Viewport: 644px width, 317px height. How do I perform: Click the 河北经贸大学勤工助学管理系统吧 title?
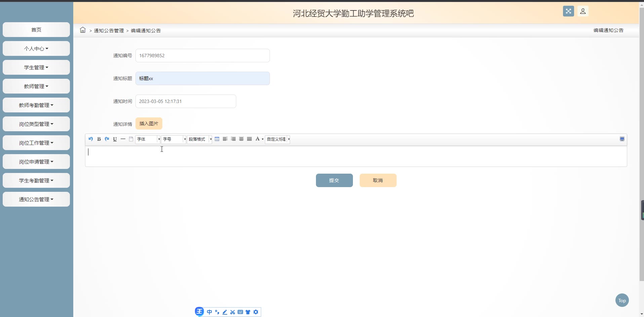353,13
